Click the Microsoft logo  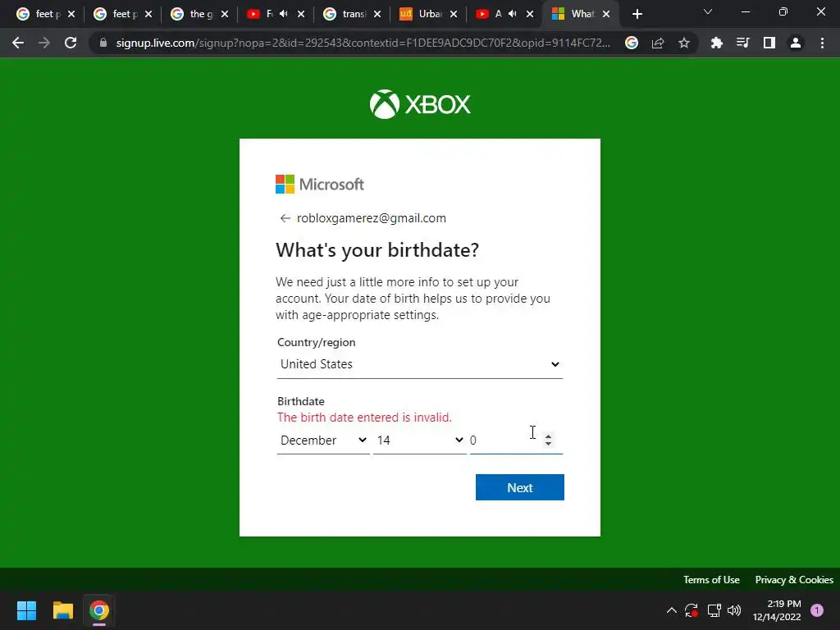(x=320, y=185)
